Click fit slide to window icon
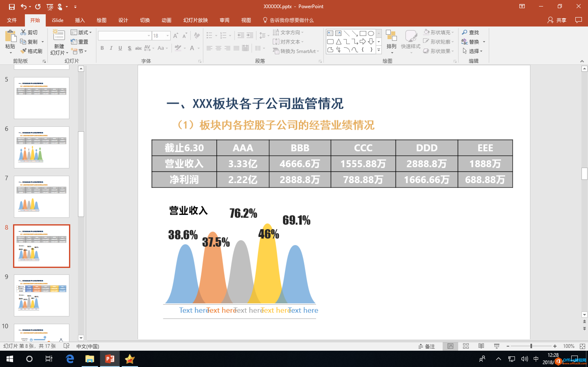The height and width of the screenshot is (367, 588). 582,346
